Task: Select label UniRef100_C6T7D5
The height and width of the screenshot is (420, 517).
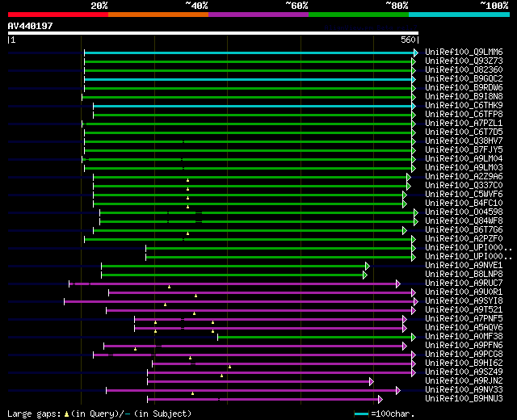Action: 464,132
